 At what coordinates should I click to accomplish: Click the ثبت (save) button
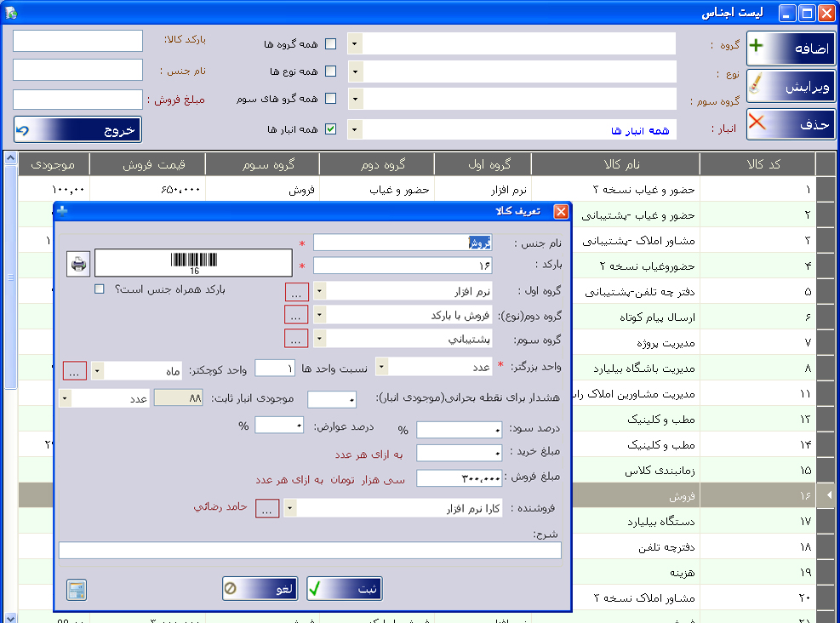coord(345,589)
